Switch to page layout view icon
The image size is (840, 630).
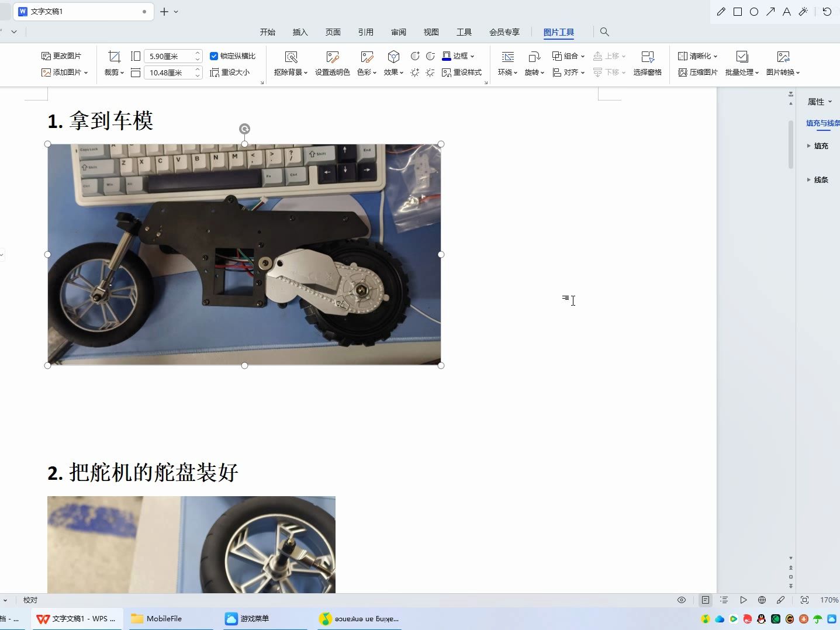coord(706,600)
